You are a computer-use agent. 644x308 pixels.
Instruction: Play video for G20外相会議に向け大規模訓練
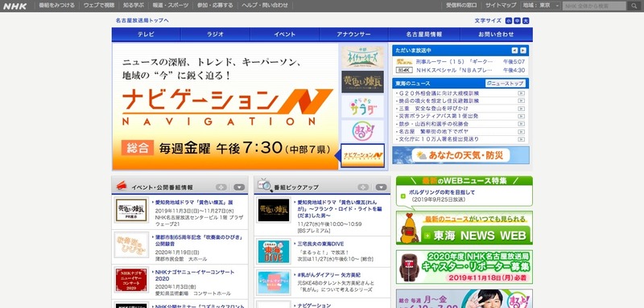pos(521,93)
